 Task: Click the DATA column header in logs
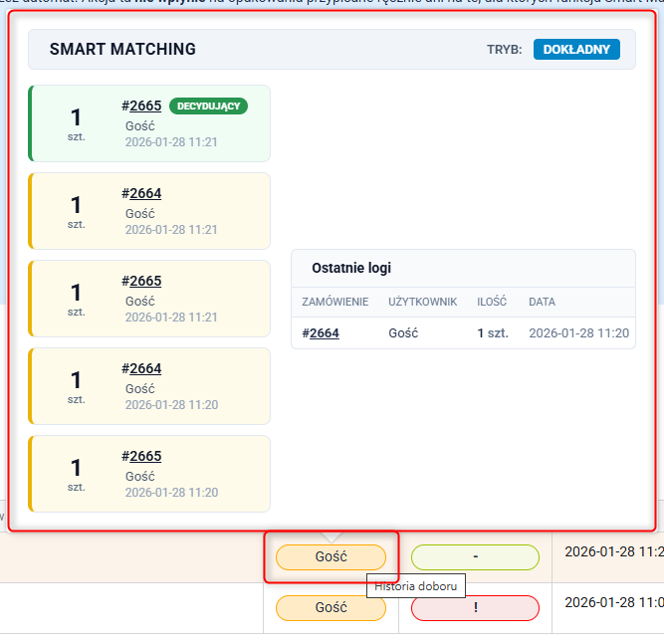pos(542,302)
